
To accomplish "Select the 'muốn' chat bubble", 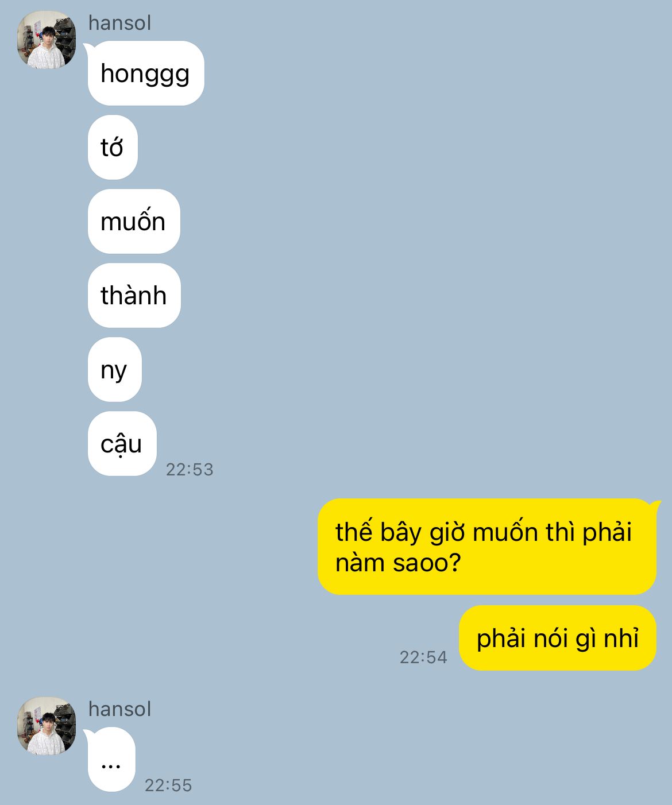I will [134, 222].
